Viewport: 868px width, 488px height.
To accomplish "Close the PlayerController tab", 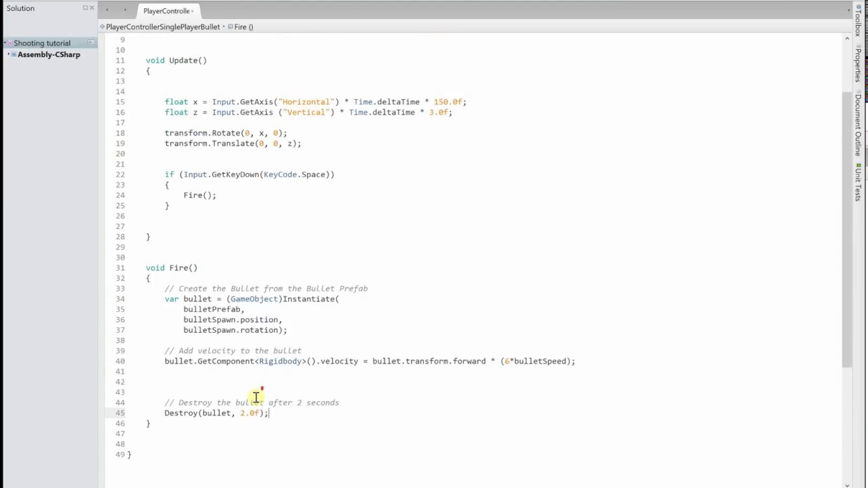I will click(x=193, y=11).
